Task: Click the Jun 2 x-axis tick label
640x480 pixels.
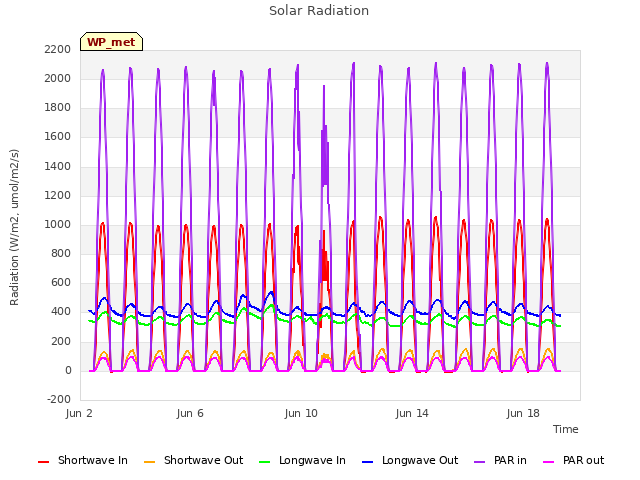Action: coord(79,413)
